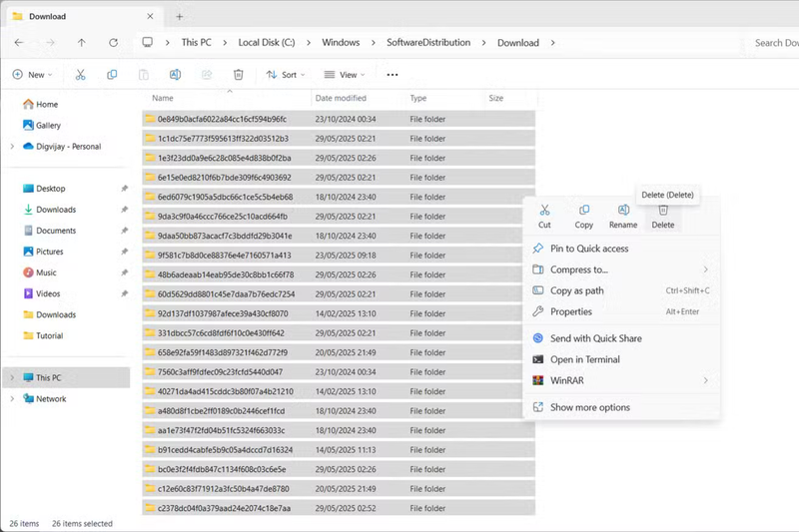The image size is (799, 532).
Task: Expand the Network tree node
Action: click(12, 398)
